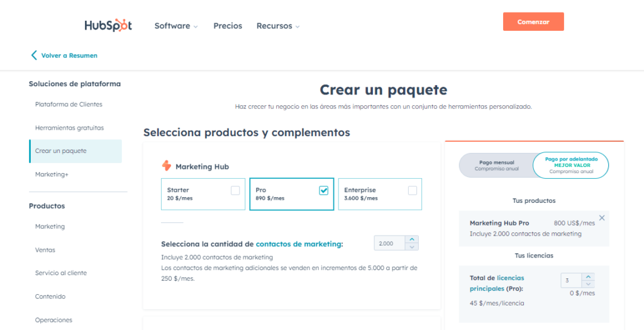The width and height of the screenshot is (644, 330).
Task: Open the Precios page
Action: click(x=228, y=26)
